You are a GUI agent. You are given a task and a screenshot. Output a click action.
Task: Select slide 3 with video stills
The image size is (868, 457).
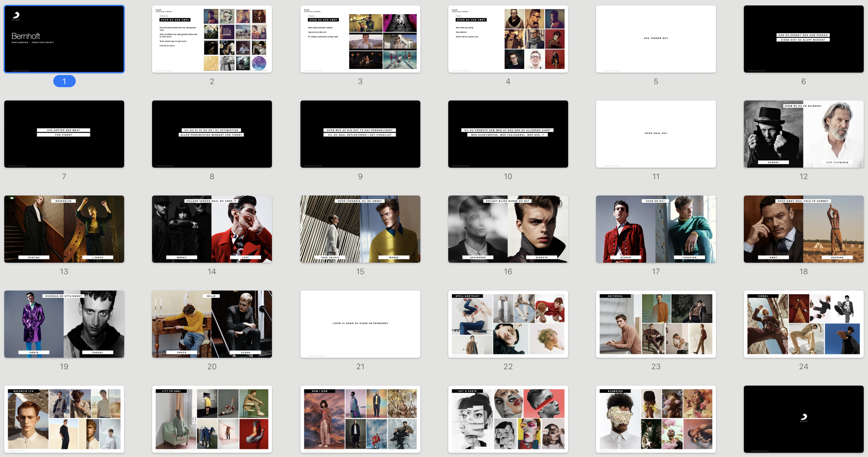[360, 39]
